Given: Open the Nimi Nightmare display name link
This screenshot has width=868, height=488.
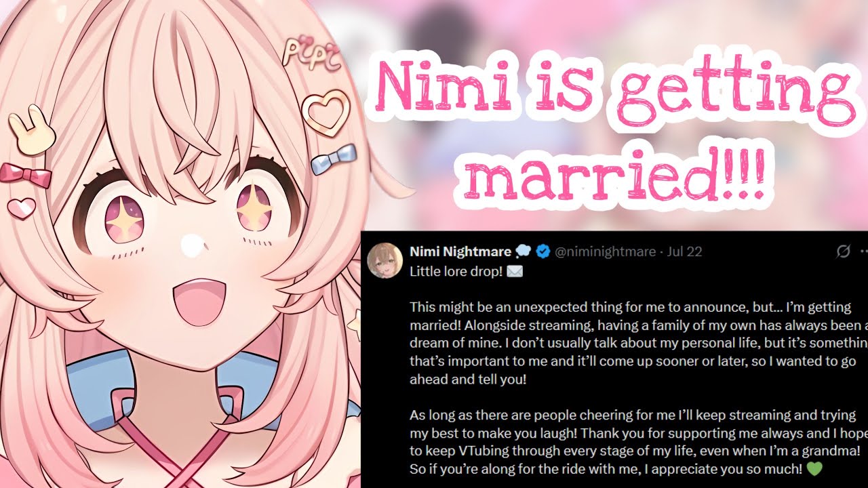Looking at the screenshot, I should click(x=460, y=251).
